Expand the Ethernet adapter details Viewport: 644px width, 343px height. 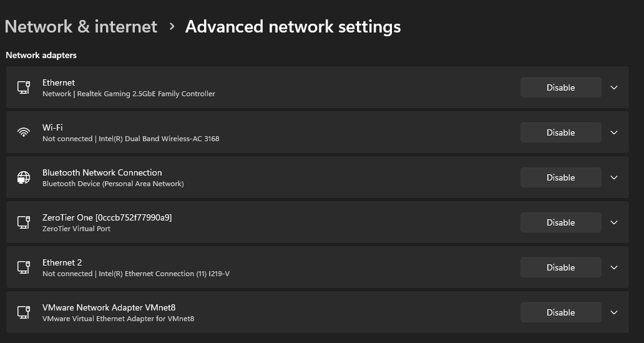[614, 87]
